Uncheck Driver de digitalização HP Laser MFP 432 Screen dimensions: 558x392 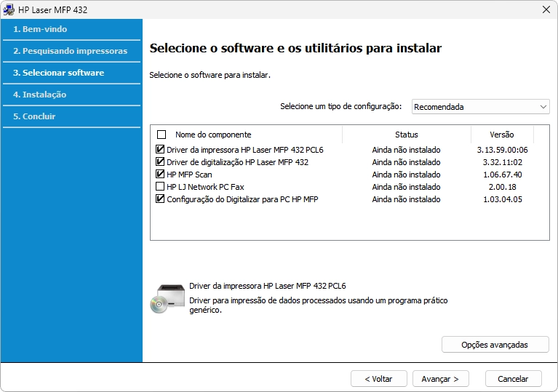(x=160, y=162)
